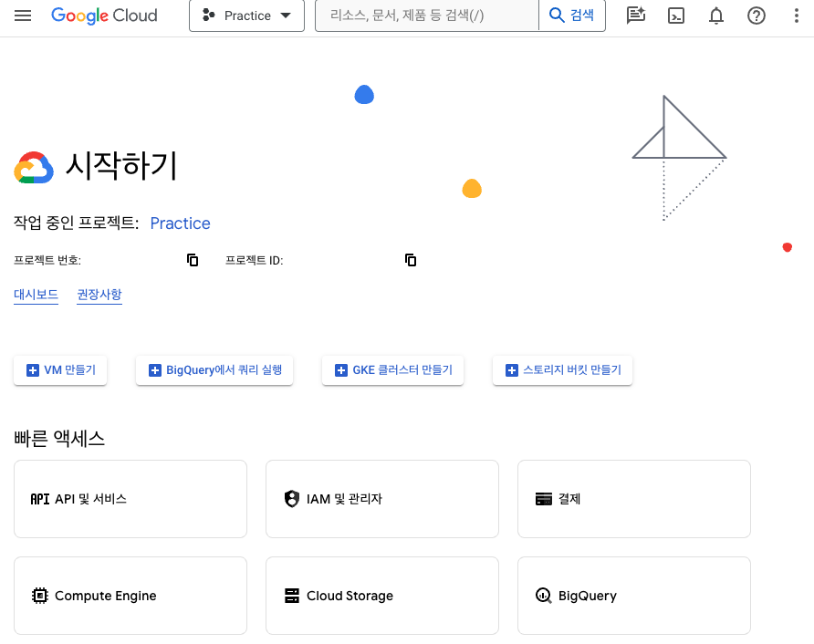Open the API 및 서비스 card
This screenshot has width=814, height=644.
pyautogui.click(x=130, y=499)
